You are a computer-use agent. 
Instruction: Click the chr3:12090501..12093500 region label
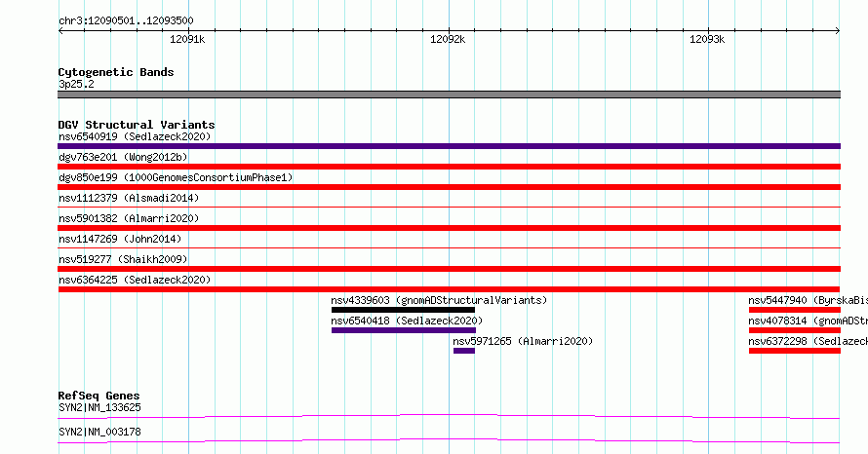coord(126,21)
